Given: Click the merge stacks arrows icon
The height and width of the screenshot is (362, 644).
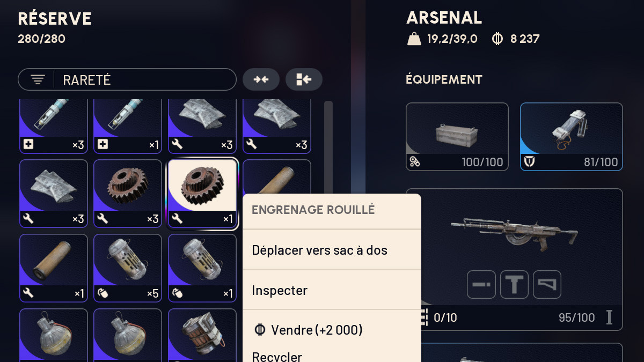Looking at the screenshot, I should [x=261, y=79].
